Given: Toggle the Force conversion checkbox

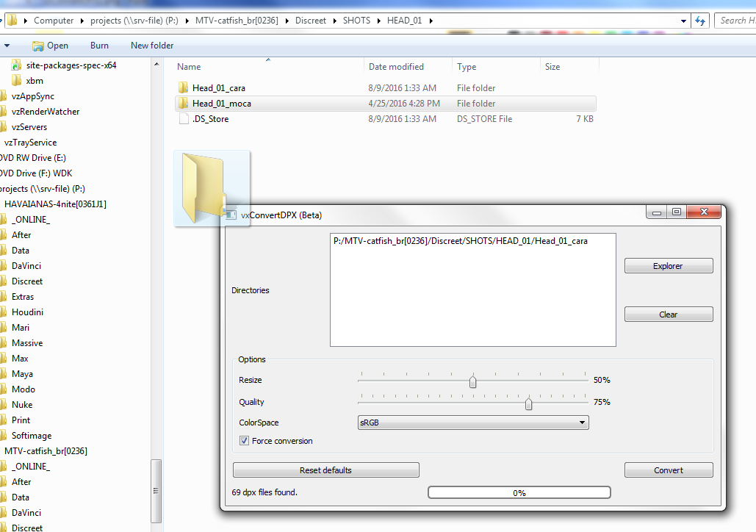Looking at the screenshot, I should click(x=245, y=441).
